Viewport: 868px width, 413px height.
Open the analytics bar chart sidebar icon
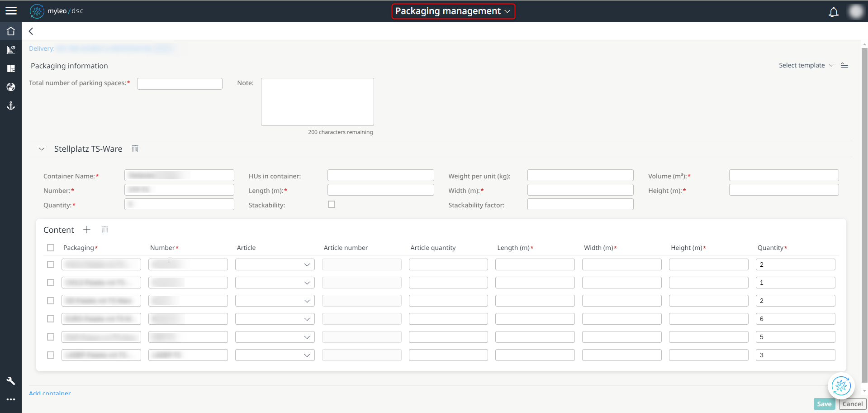coord(11,49)
